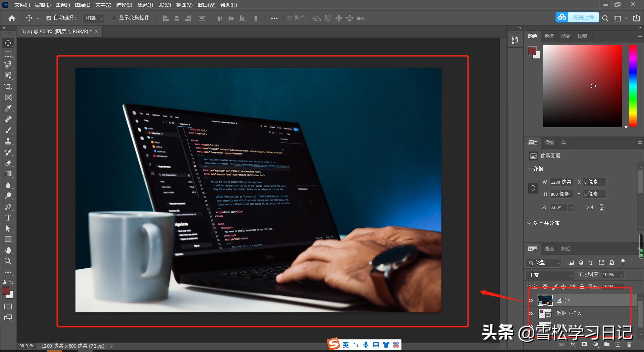644x352 pixels.
Task: Check the 显示变换控件 checkbox
Action: 114,18
